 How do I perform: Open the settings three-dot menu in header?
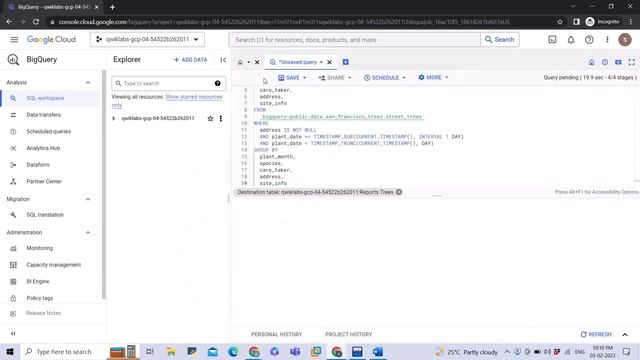[x=607, y=40]
